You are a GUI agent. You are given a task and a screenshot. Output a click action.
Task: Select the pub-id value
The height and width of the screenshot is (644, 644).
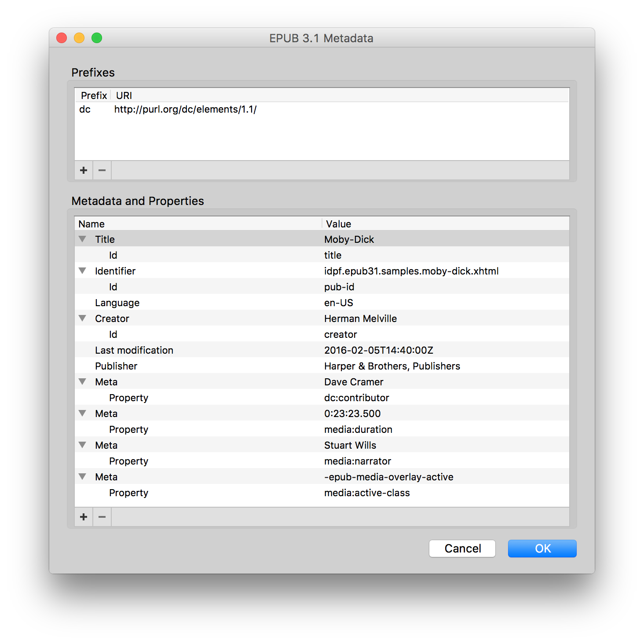coord(339,287)
